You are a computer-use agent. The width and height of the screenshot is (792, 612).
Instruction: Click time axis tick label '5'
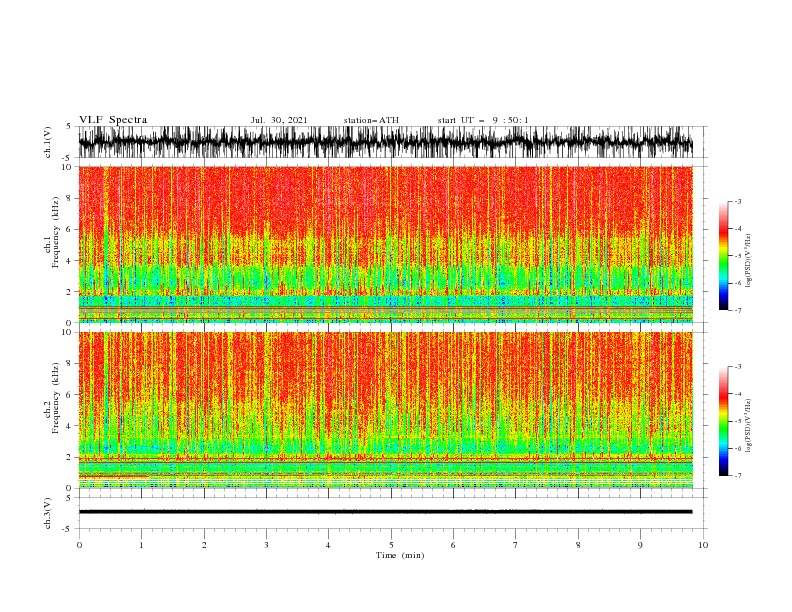[391, 545]
